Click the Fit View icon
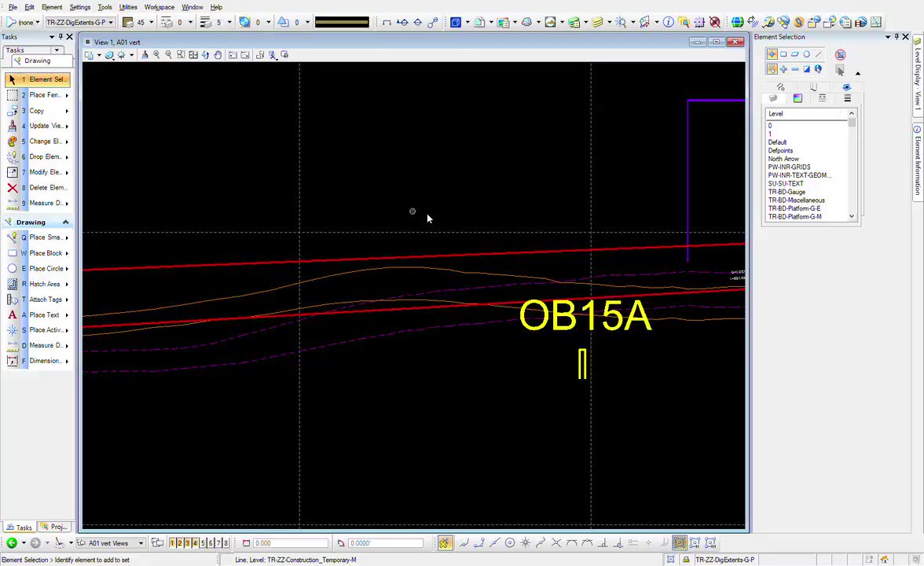Image resolution: width=924 pixels, height=566 pixels. coord(193,55)
